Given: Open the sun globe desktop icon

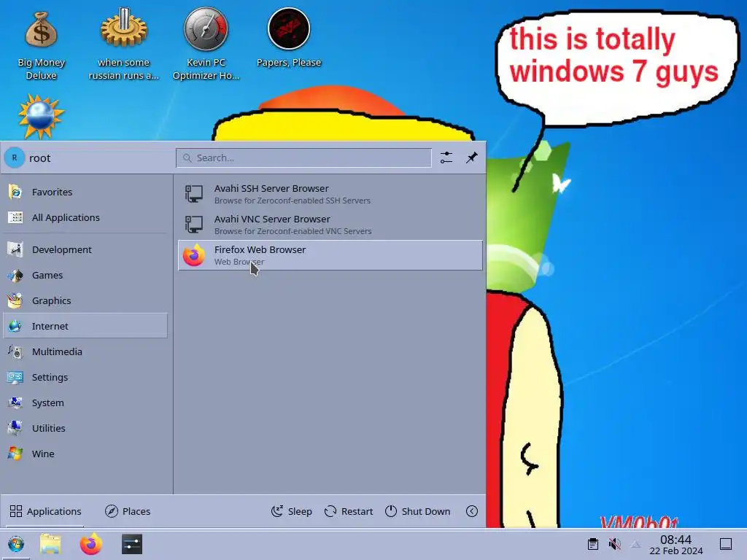Looking at the screenshot, I should (x=41, y=117).
